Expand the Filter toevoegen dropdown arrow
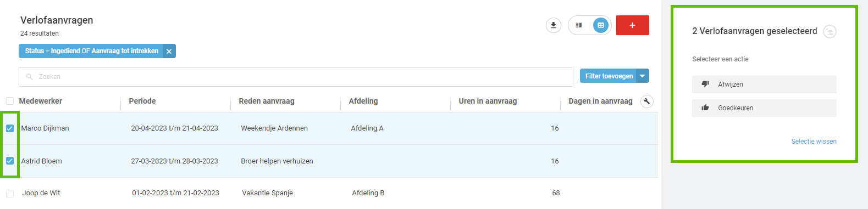Image resolution: width=868 pixels, height=209 pixels. click(x=643, y=76)
